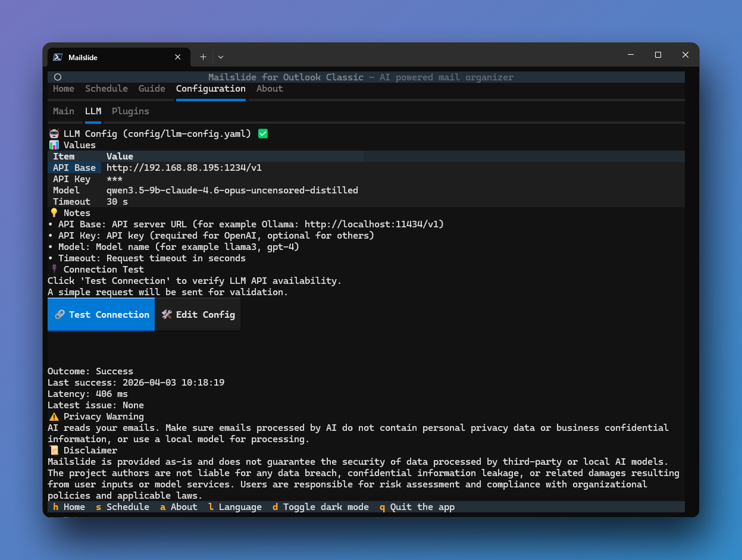Viewport: 742px width, 560px height.
Task: Go to the Guide tab
Action: 152,89
